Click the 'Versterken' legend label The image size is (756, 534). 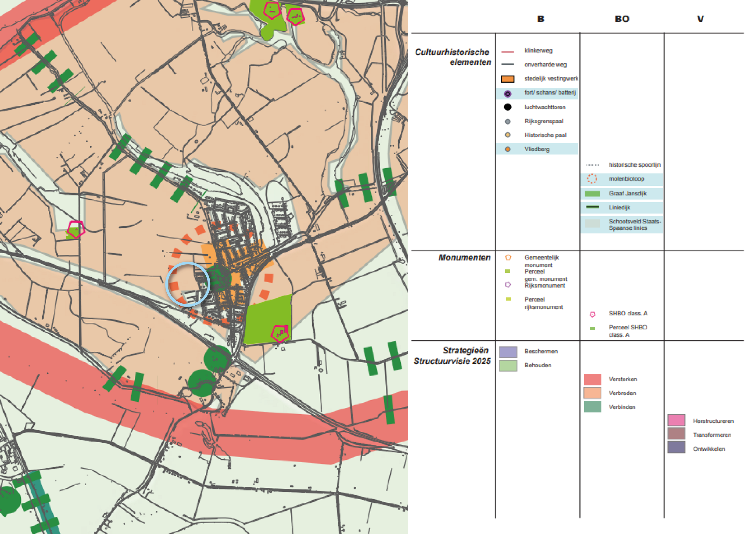(x=623, y=379)
